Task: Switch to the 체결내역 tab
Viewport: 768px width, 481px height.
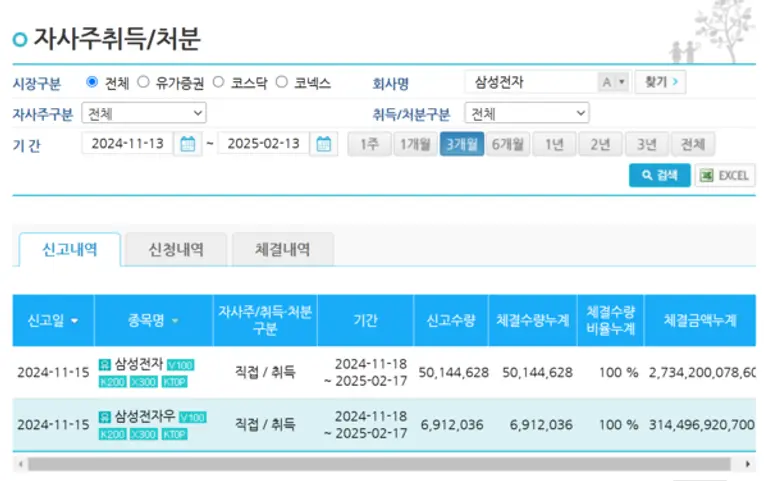Action: tap(282, 249)
